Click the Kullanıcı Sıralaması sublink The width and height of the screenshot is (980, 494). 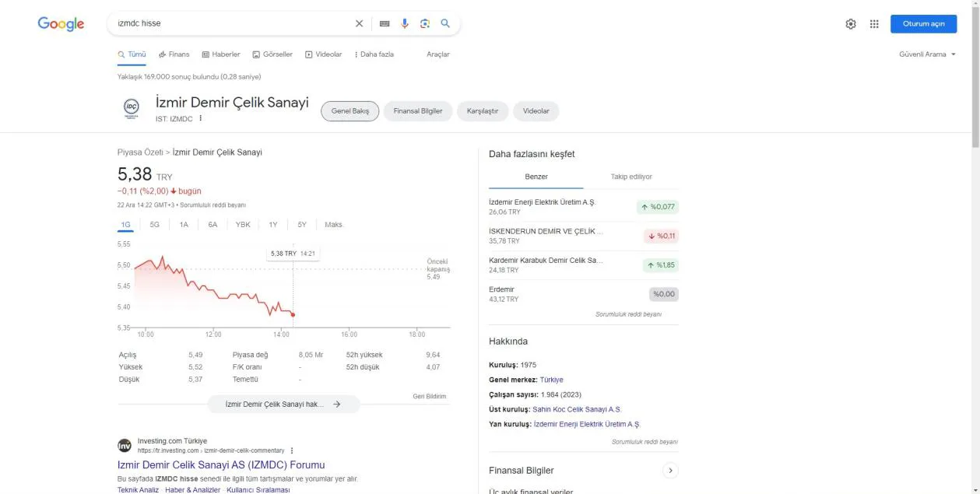pos(258,490)
